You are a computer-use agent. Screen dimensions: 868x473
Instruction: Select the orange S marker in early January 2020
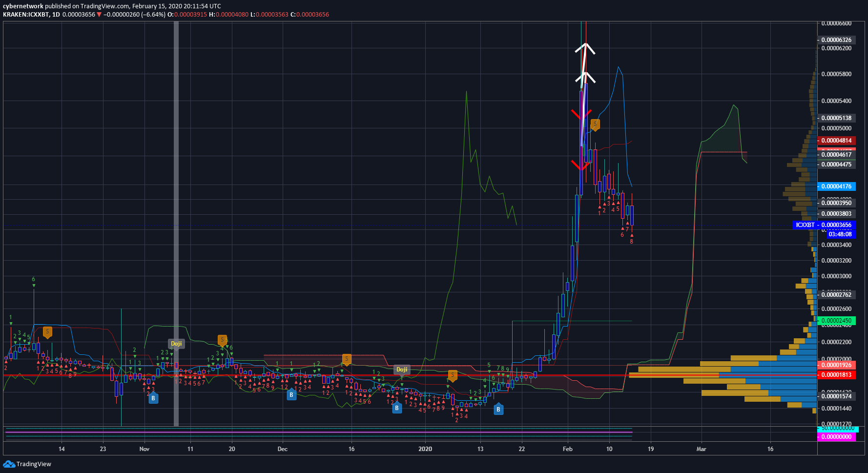tap(453, 375)
